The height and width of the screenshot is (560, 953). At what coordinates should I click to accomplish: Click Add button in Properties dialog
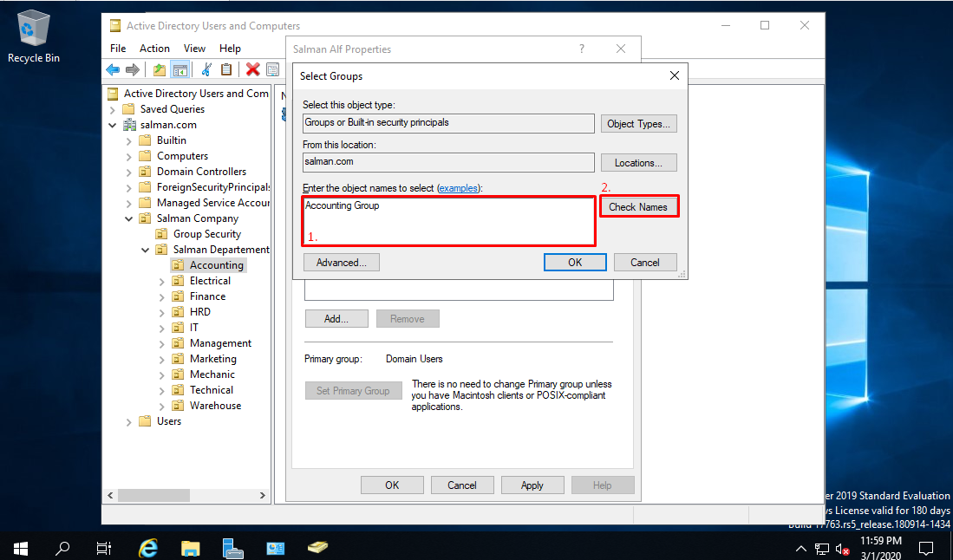click(x=336, y=319)
